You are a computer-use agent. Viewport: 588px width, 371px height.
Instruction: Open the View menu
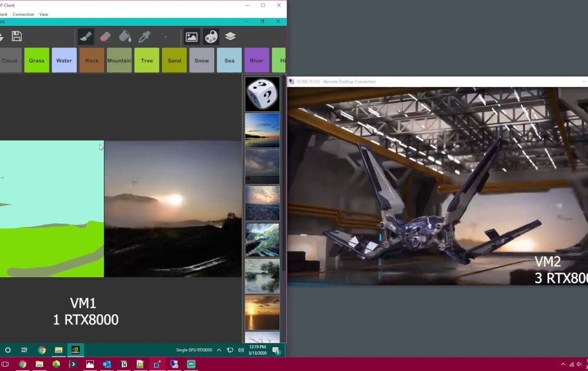coord(43,14)
